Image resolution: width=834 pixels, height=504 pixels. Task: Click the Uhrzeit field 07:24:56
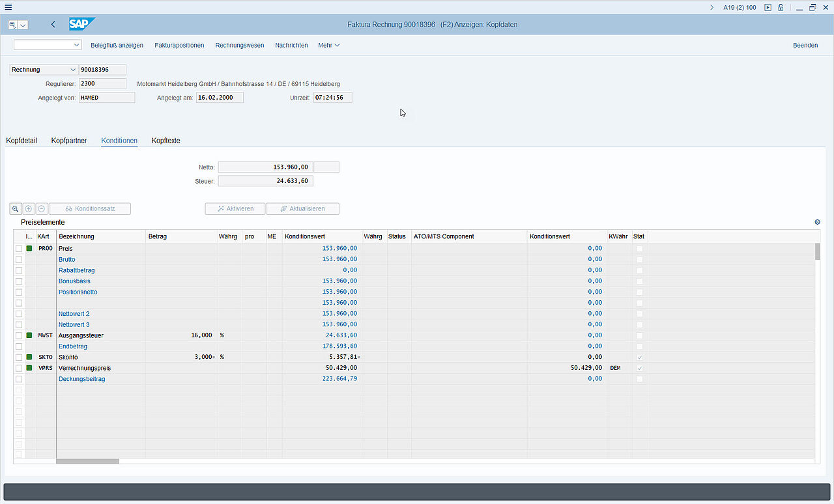[332, 98]
